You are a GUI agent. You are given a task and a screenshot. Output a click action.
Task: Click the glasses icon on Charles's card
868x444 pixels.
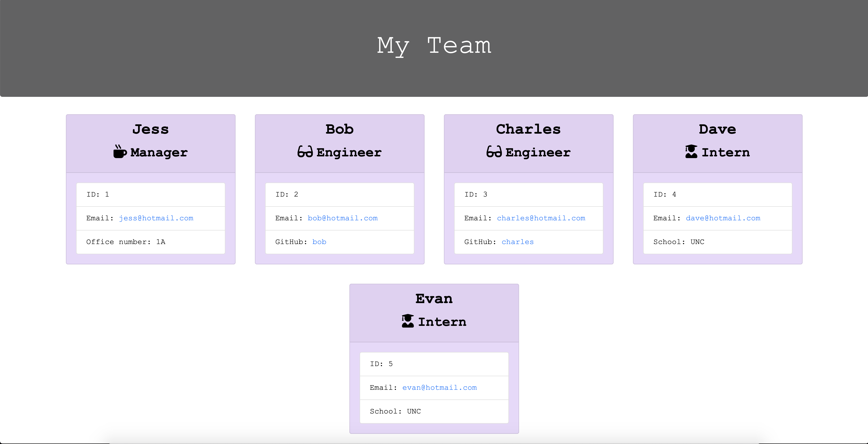pos(494,152)
